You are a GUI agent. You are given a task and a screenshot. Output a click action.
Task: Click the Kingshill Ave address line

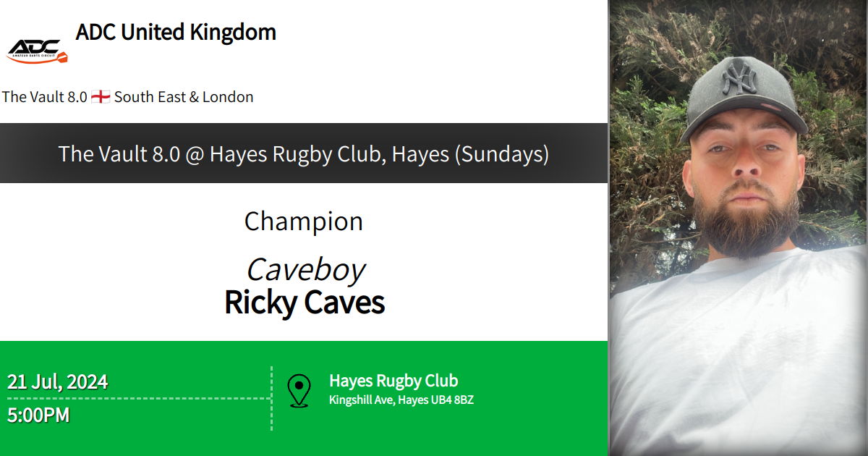401,400
